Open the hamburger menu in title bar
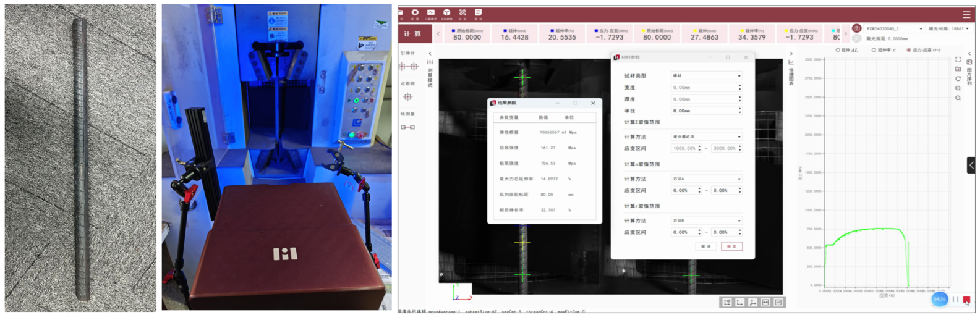 (x=966, y=14)
